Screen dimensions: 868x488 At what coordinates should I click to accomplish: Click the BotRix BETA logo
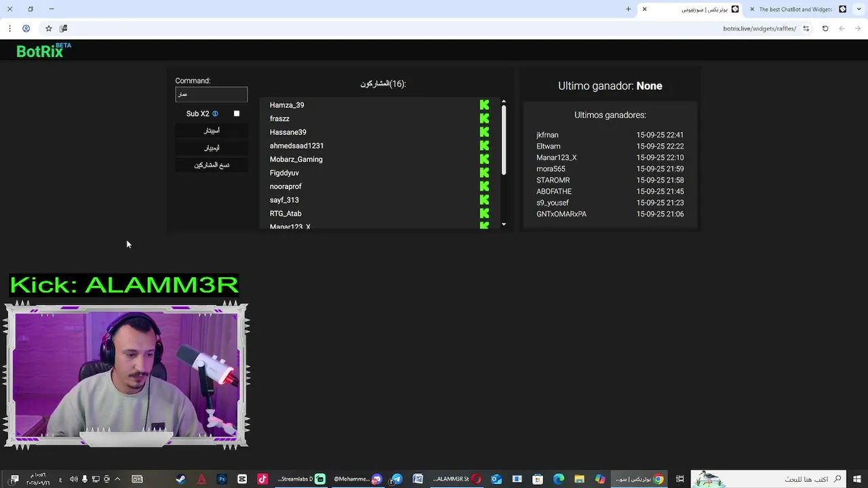click(x=43, y=51)
